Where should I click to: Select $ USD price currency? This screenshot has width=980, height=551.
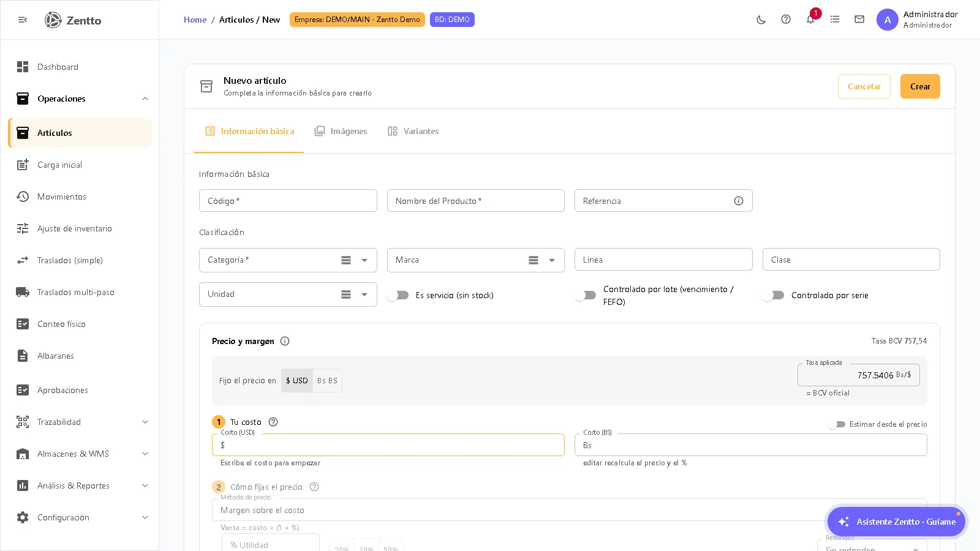click(x=297, y=380)
